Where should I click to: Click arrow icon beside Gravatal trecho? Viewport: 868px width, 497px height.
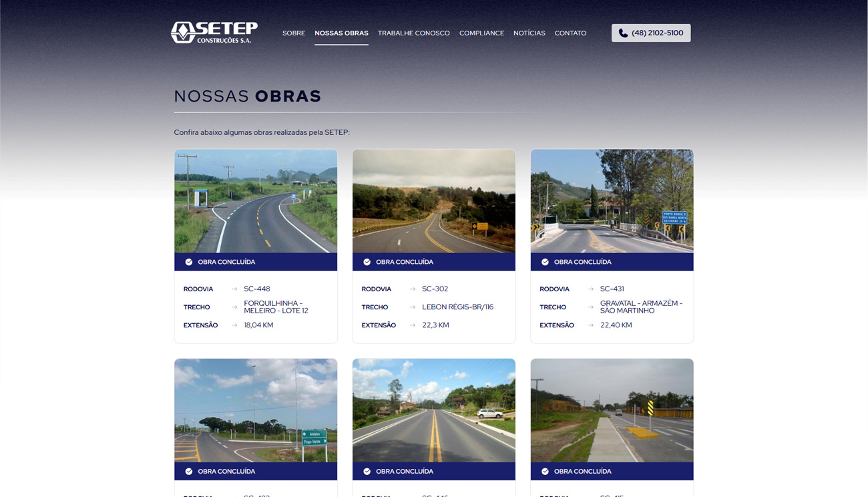pos(590,307)
